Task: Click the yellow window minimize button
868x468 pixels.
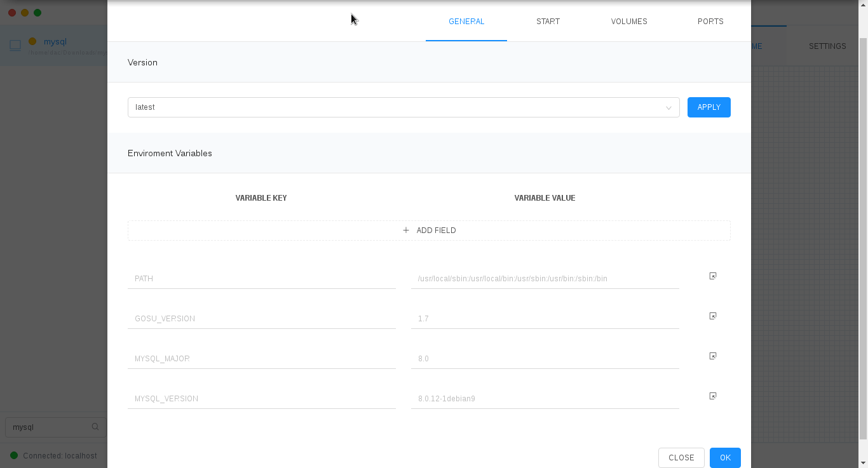Action: click(x=25, y=13)
